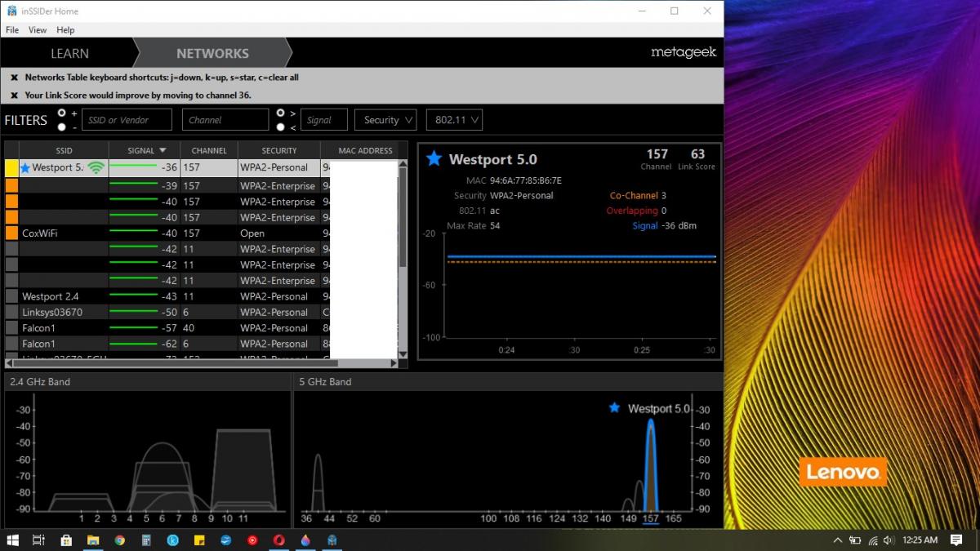Select the Falcon1 row on channel 40

(x=201, y=328)
